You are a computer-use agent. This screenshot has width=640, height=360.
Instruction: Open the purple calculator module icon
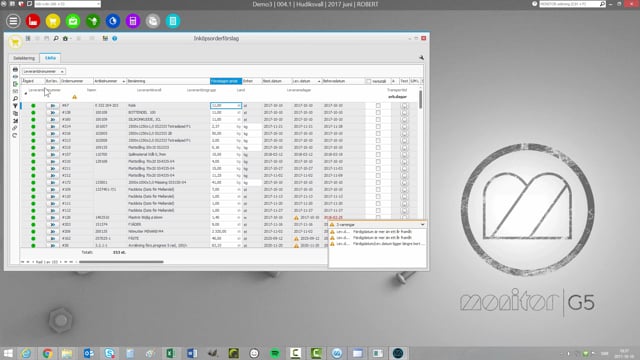pyautogui.click(x=133, y=21)
